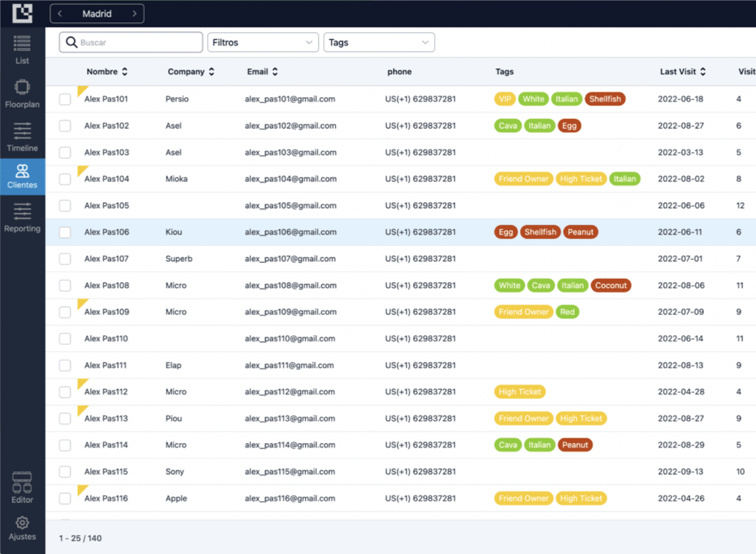Click the previous-location arrow beside Madrid

[x=60, y=13]
